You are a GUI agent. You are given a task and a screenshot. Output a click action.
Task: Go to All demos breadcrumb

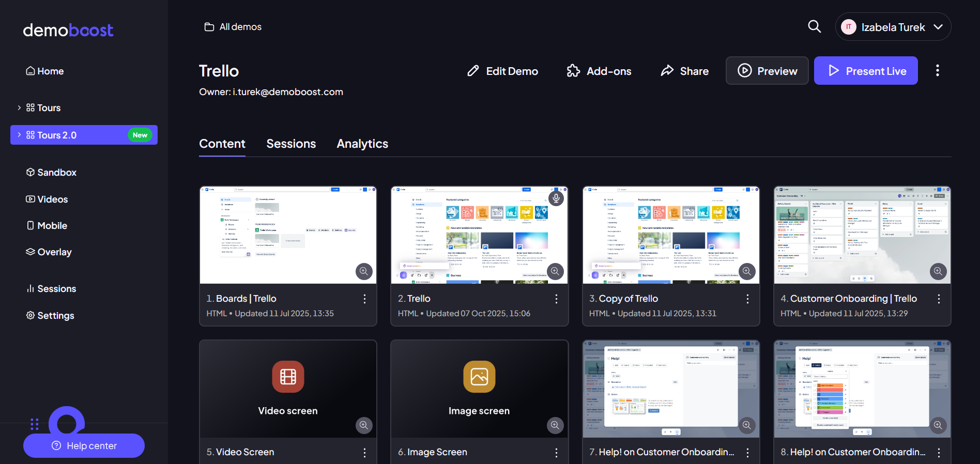pyautogui.click(x=233, y=27)
